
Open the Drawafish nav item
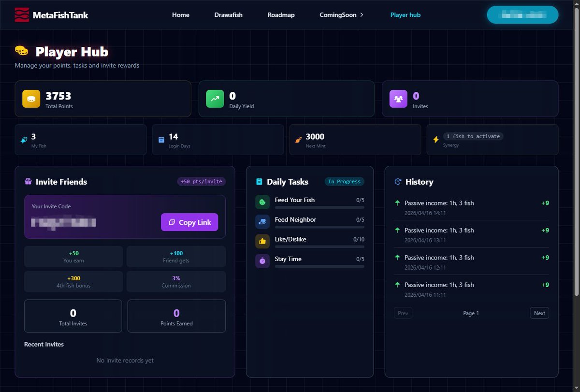pos(229,15)
